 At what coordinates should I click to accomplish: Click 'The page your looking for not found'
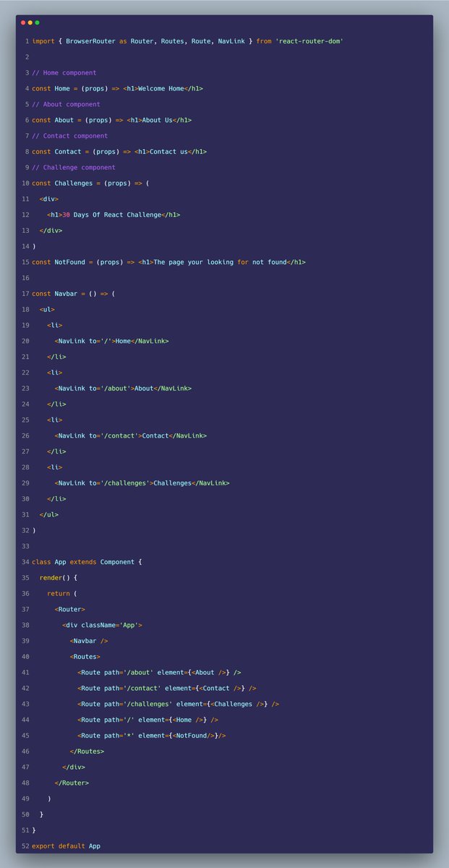219,262
